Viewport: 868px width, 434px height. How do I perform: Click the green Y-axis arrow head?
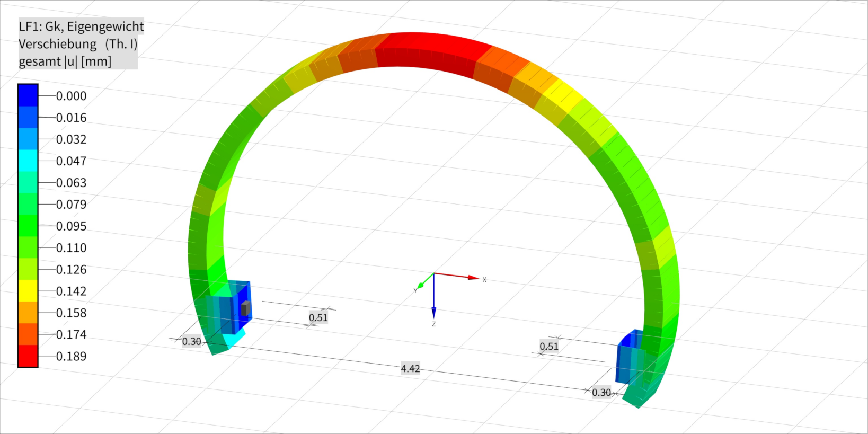click(421, 286)
